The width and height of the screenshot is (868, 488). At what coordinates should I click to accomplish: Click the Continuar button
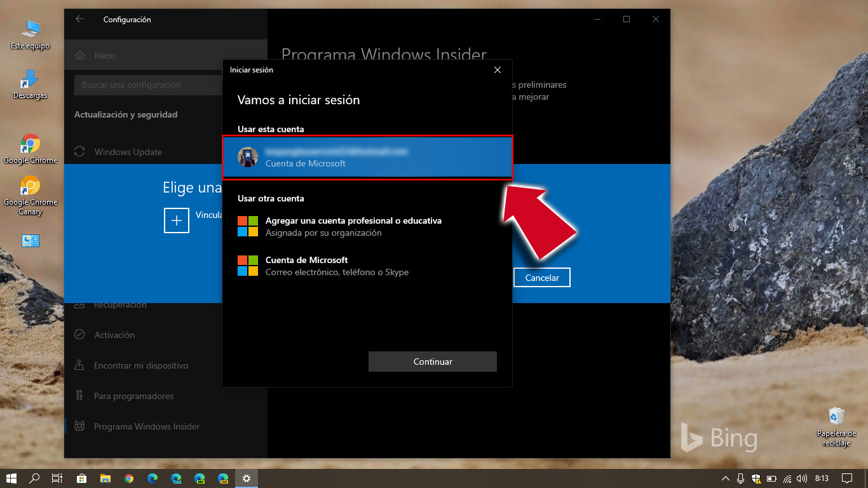point(432,361)
